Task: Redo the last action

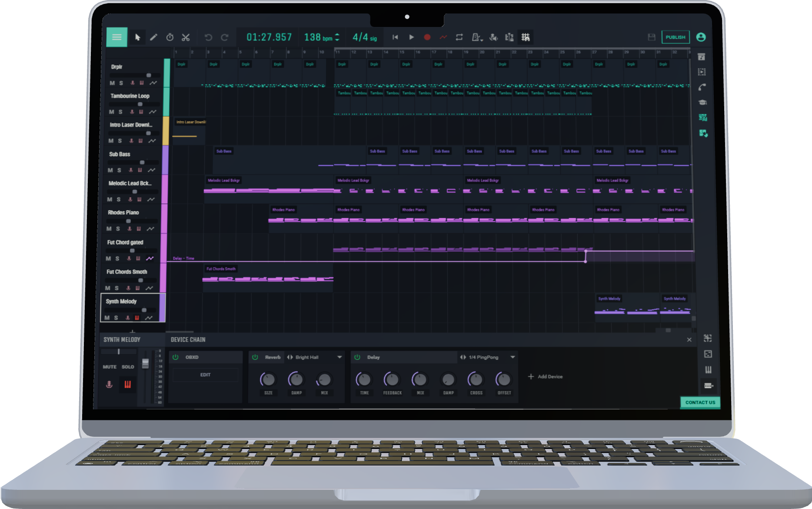Action: click(x=225, y=37)
